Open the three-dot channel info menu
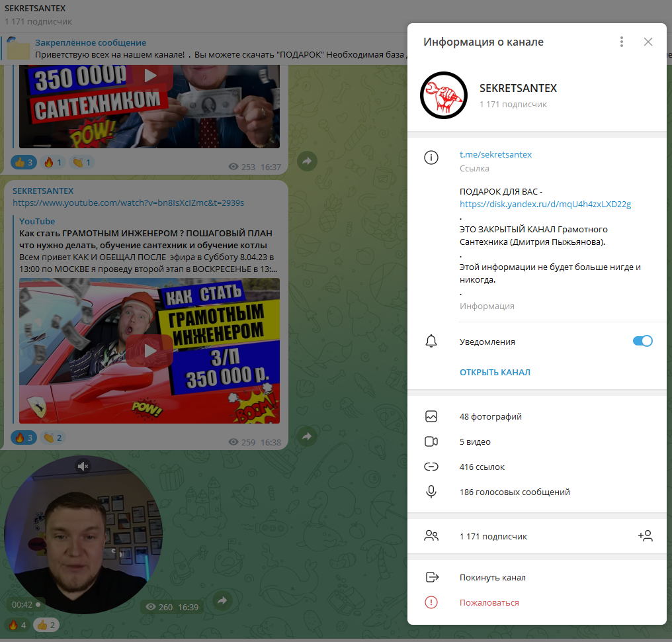This screenshot has width=672, height=642. (x=622, y=42)
